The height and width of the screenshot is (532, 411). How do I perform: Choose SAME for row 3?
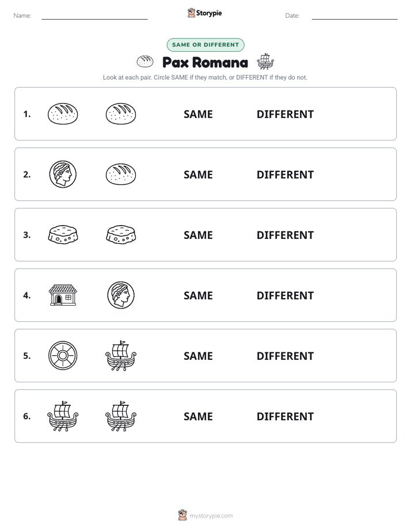point(198,235)
